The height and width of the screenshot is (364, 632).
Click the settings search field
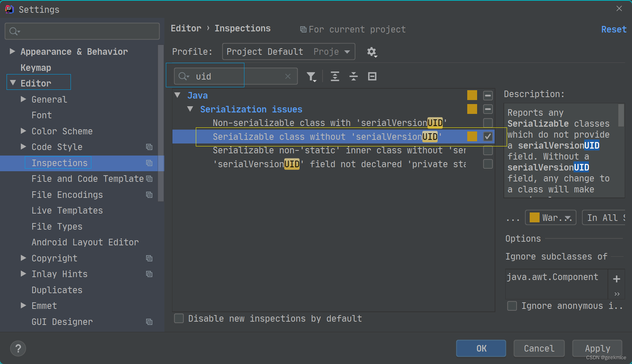82,31
